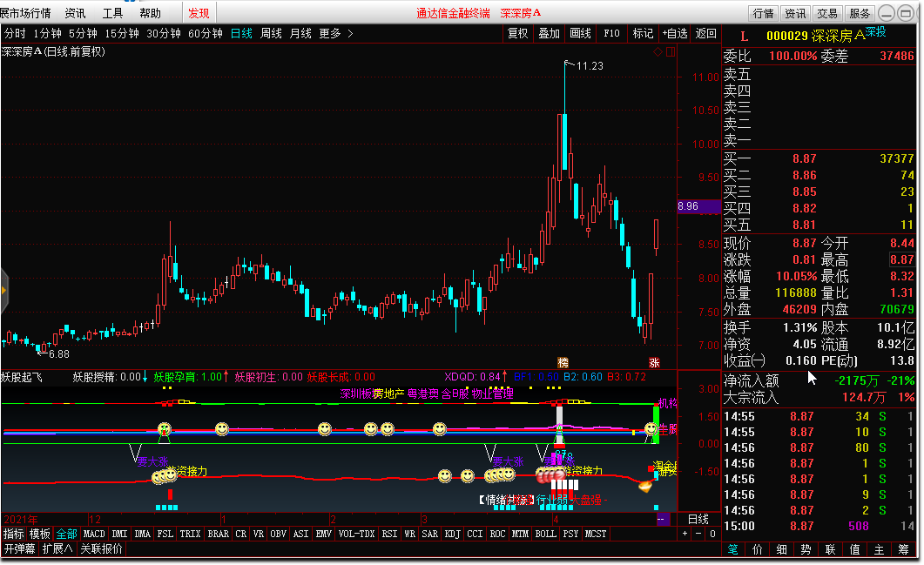Select the 日线 daily period
The width and height of the screenshot is (924, 565).
pyautogui.click(x=241, y=34)
